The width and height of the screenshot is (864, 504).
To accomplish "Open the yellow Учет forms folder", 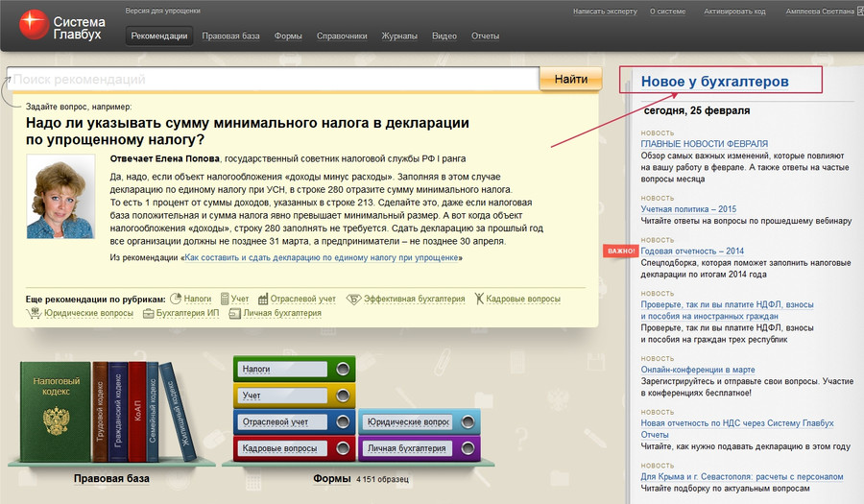I will [x=295, y=396].
